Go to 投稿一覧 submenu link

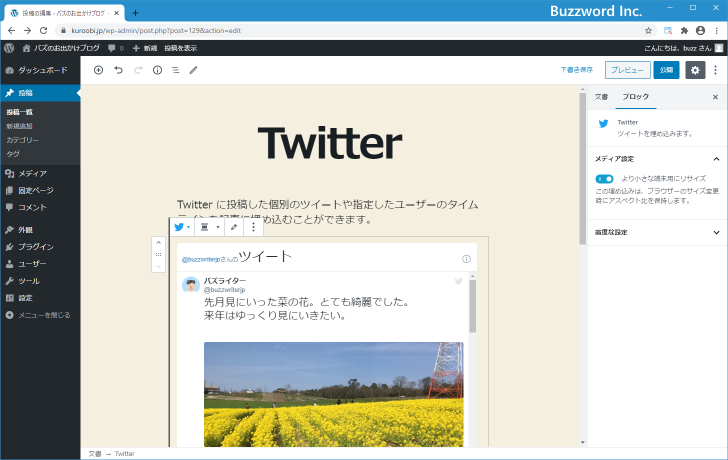pyautogui.click(x=20, y=112)
